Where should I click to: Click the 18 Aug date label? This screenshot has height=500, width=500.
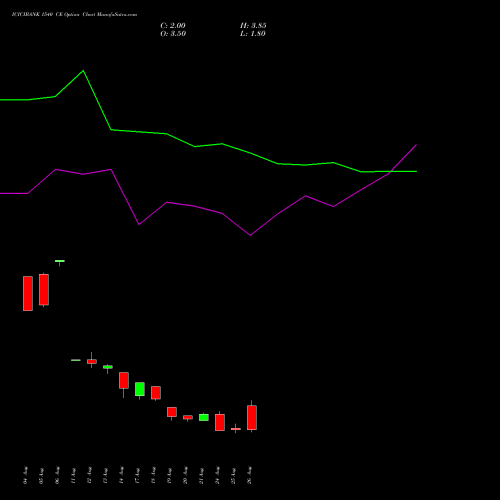pyautogui.click(x=154, y=475)
